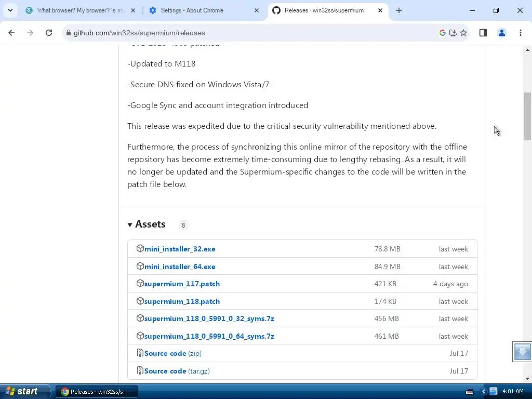Screen dimensions: 532x399
Task: Click the padlock site info icon
Action: coord(69,33)
